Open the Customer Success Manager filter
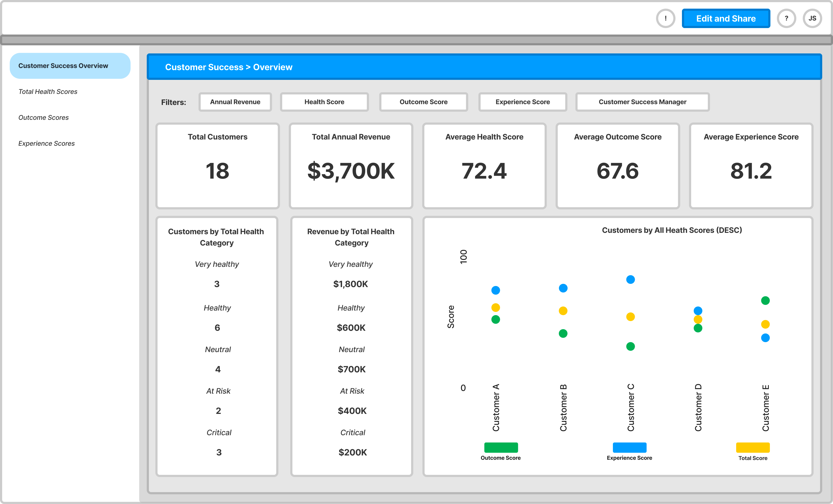The height and width of the screenshot is (504, 833). [642, 102]
